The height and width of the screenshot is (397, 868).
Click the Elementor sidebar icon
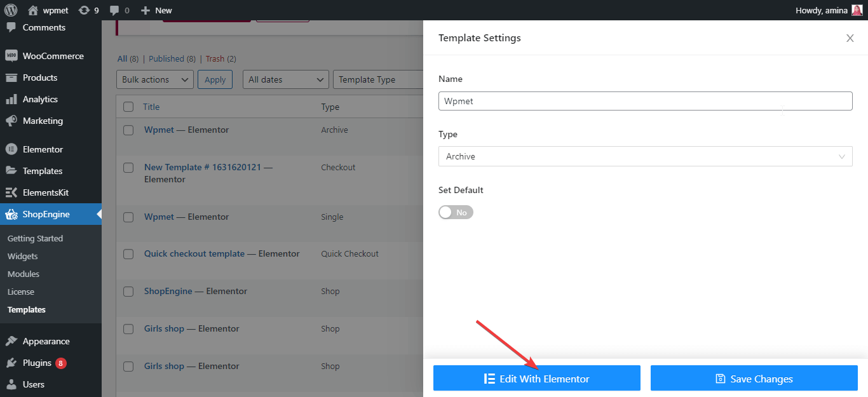pos(11,149)
